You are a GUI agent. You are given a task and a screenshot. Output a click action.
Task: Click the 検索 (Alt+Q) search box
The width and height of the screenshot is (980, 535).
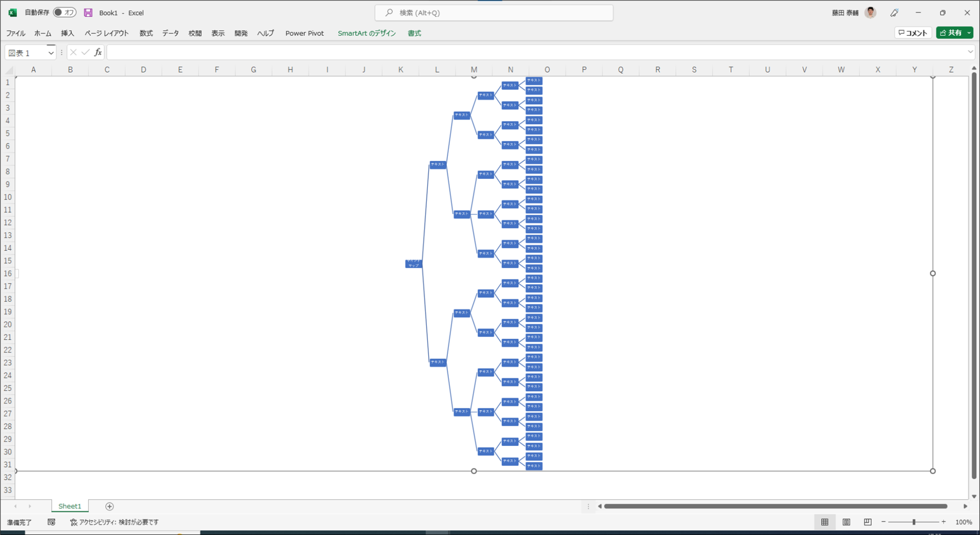click(493, 12)
